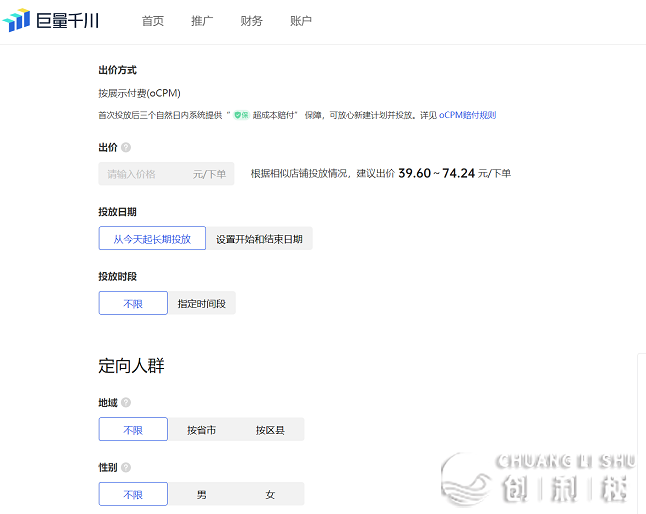
Task: Choose 指定时间段 for delivery time
Action: click(202, 304)
